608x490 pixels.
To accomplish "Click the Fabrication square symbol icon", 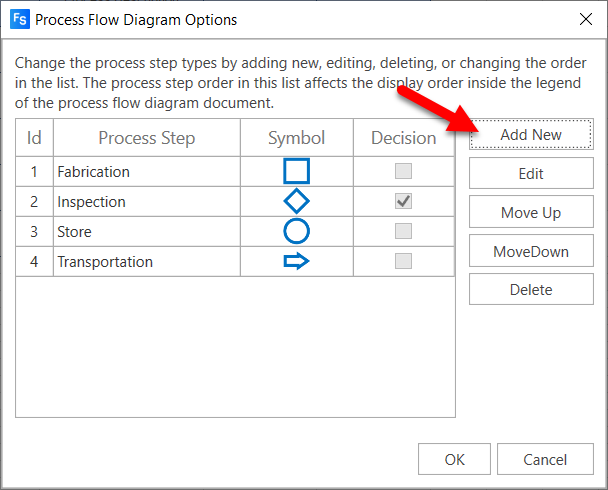I will pyautogui.click(x=297, y=171).
